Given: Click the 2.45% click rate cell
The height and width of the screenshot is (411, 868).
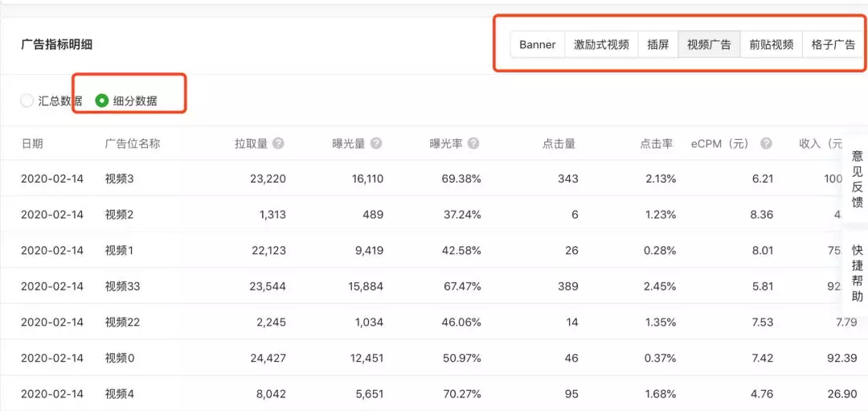Looking at the screenshot, I should click(658, 286).
